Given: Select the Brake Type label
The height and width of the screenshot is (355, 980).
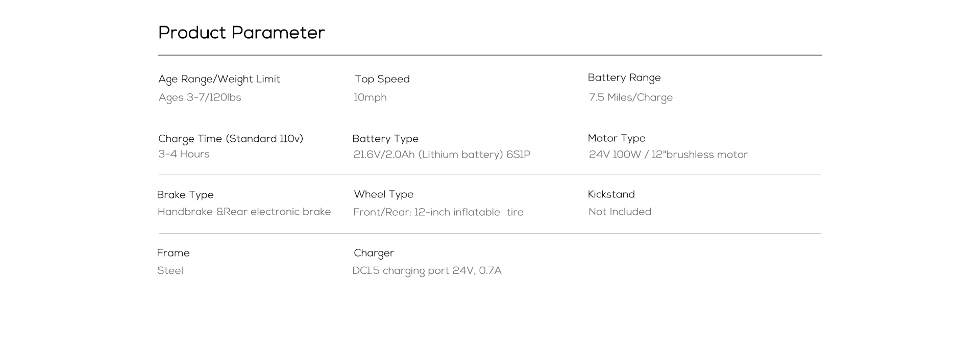Looking at the screenshot, I should tap(185, 195).
